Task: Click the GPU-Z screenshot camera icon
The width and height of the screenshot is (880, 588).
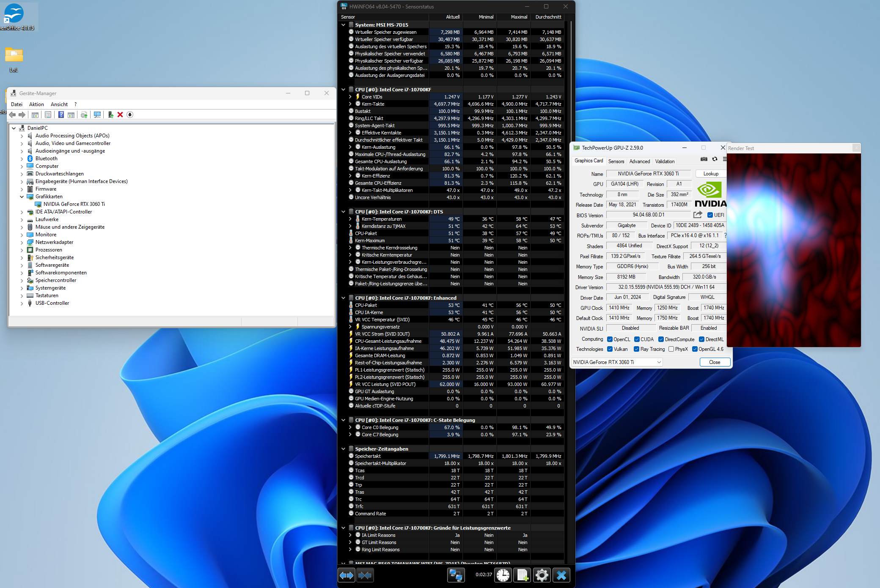Action: click(704, 159)
